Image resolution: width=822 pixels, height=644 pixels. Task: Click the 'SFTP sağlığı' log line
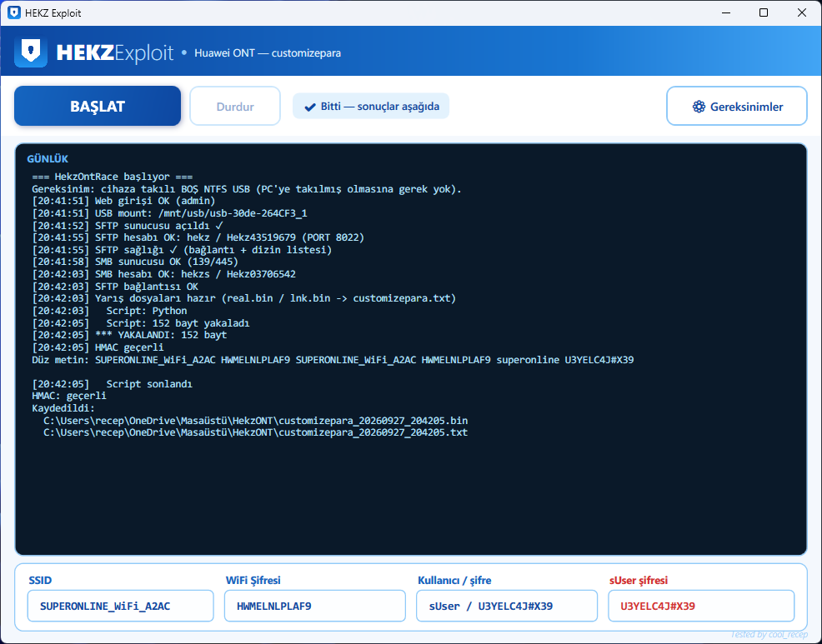tap(182, 250)
